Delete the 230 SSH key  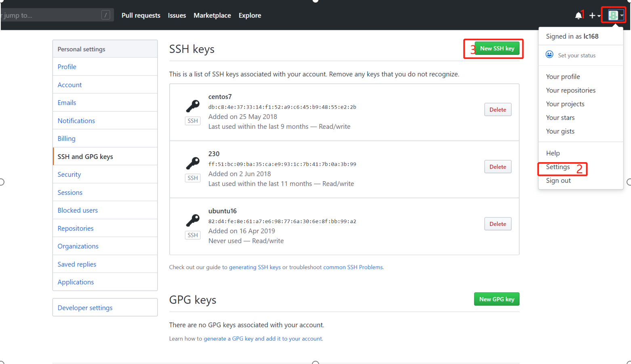click(497, 167)
